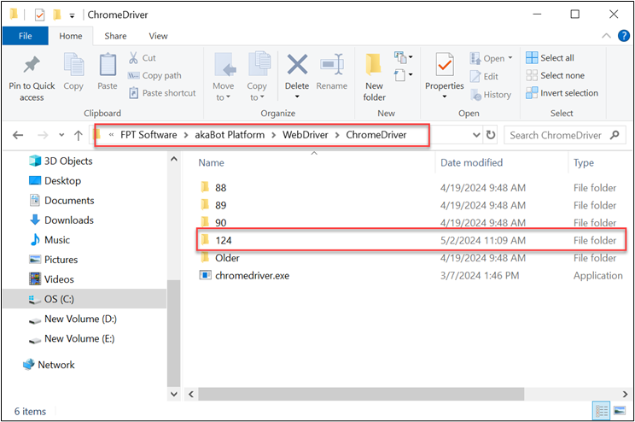
Task: Click Edit in the Open group
Action: tap(484, 77)
